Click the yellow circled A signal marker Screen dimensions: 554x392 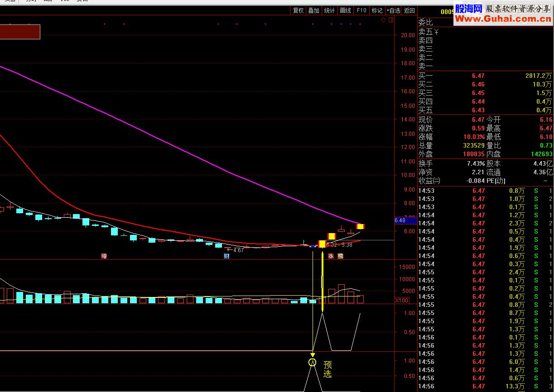pyautogui.click(x=312, y=362)
